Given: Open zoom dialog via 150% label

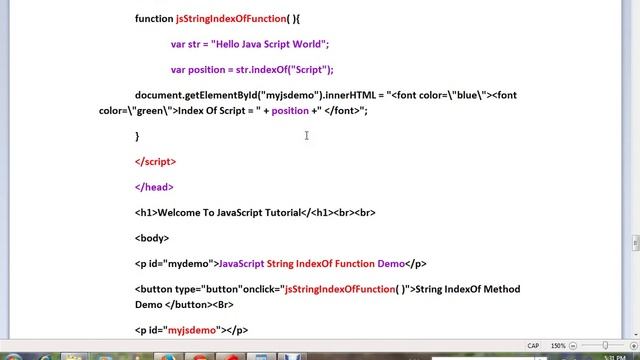Looking at the screenshot, I should (x=558, y=346).
